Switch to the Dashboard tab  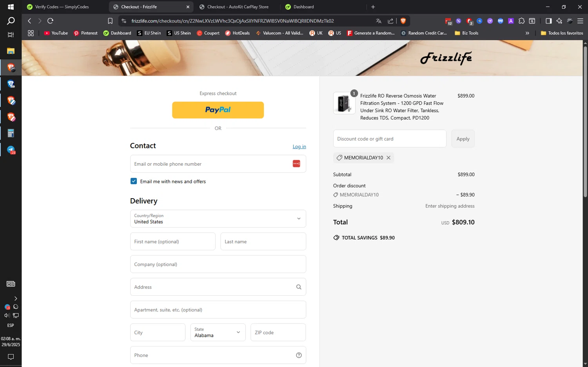click(304, 7)
